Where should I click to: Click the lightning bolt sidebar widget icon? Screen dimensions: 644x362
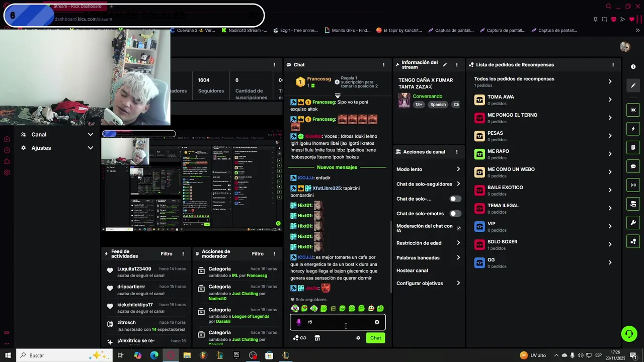click(633, 129)
